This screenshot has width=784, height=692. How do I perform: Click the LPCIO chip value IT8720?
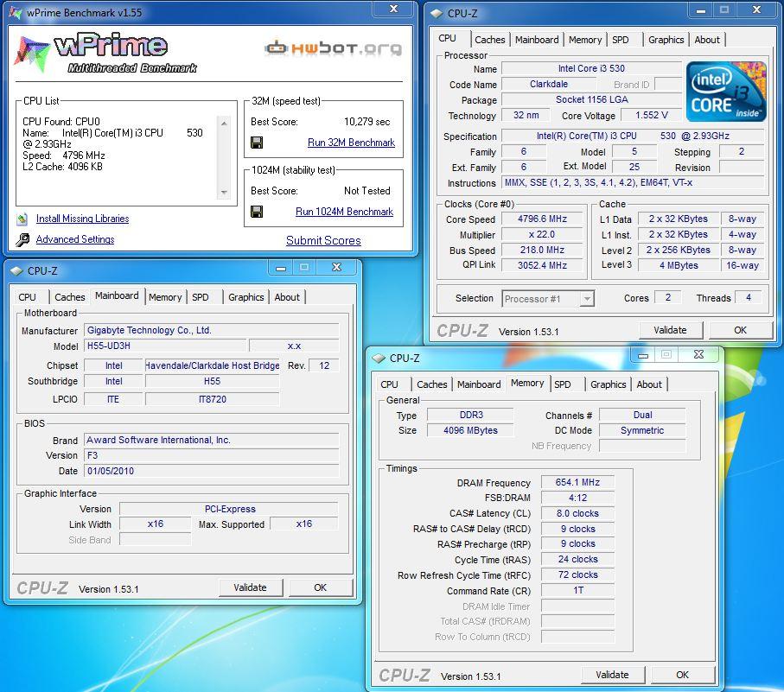213,399
